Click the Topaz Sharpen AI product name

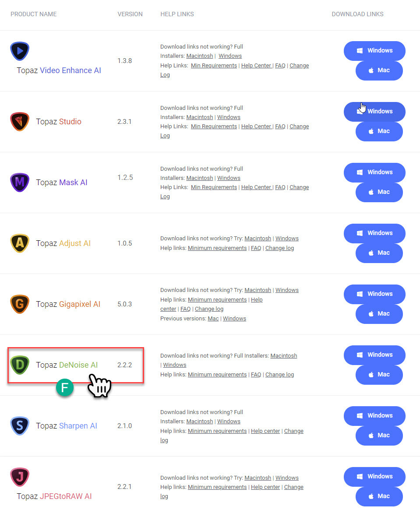click(x=67, y=425)
